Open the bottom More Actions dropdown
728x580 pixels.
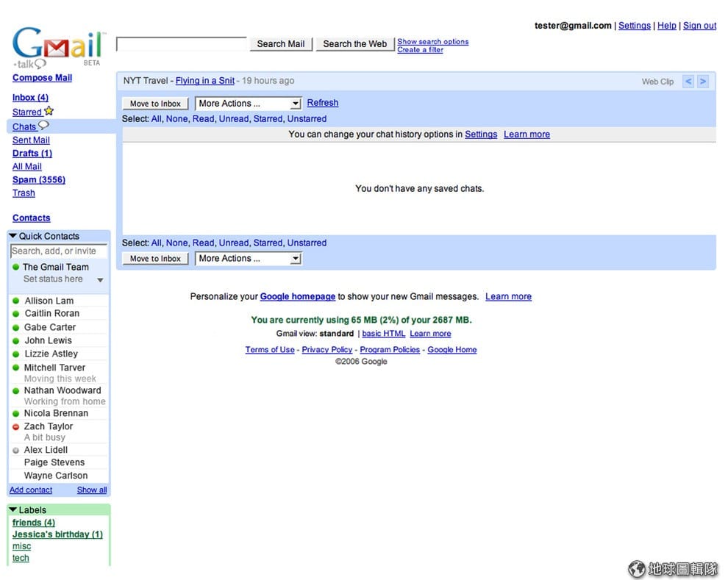click(249, 259)
